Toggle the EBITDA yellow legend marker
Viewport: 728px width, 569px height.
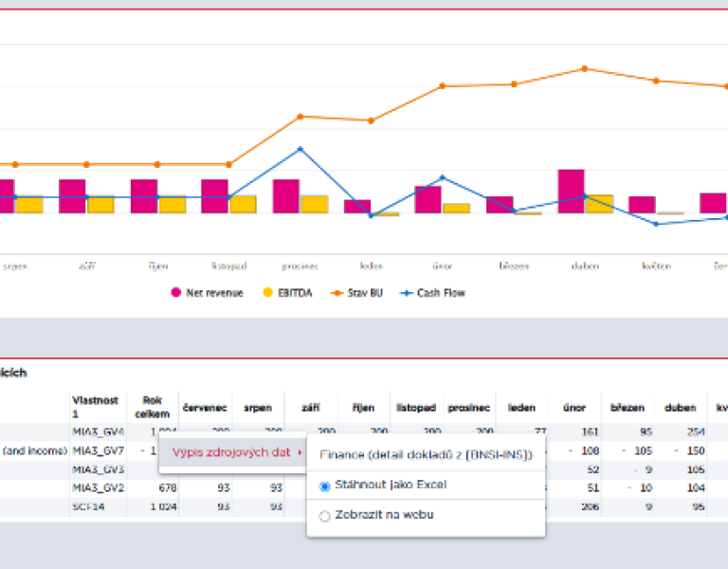(x=266, y=293)
